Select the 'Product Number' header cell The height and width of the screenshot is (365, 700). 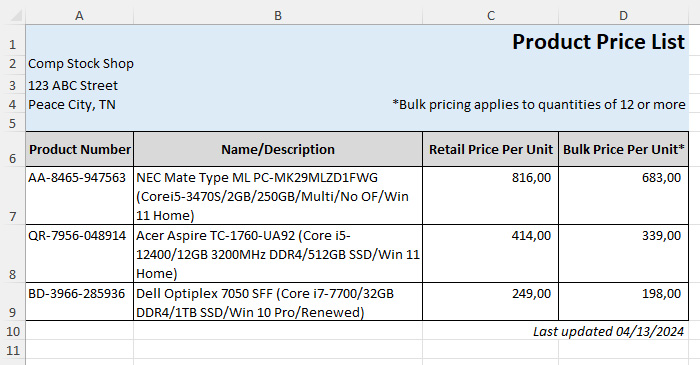pyautogui.click(x=79, y=149)
